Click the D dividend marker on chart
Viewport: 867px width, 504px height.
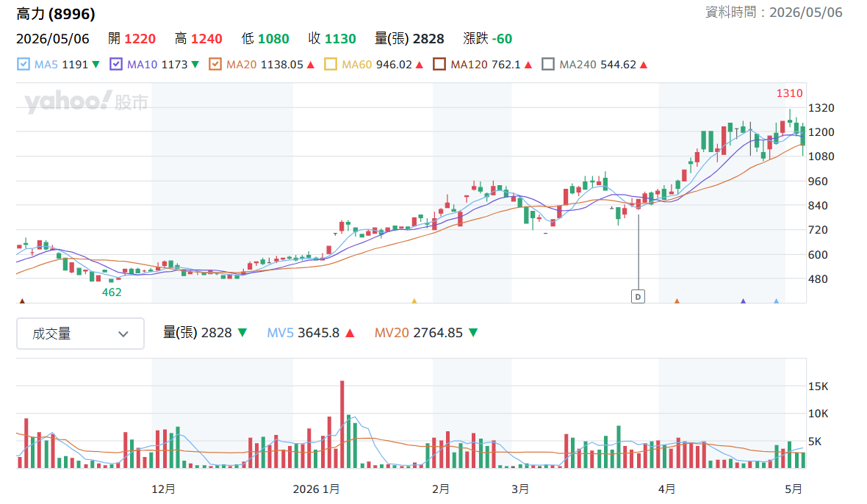(x=638, y=297)
